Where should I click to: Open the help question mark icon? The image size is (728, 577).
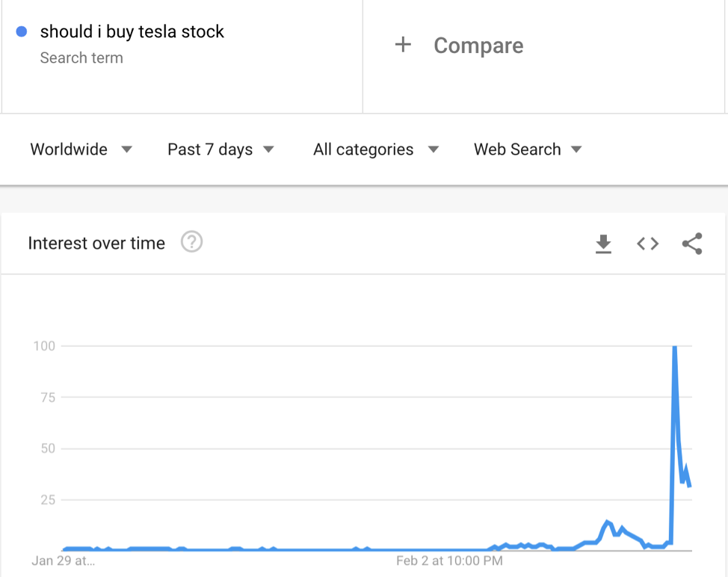click(x=192, y=242)
